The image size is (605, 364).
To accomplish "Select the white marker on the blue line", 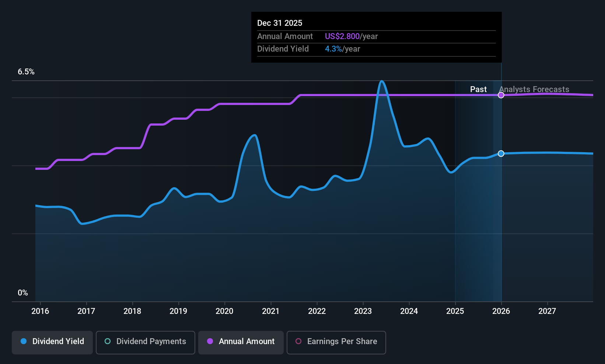I will tap(501, 154).
